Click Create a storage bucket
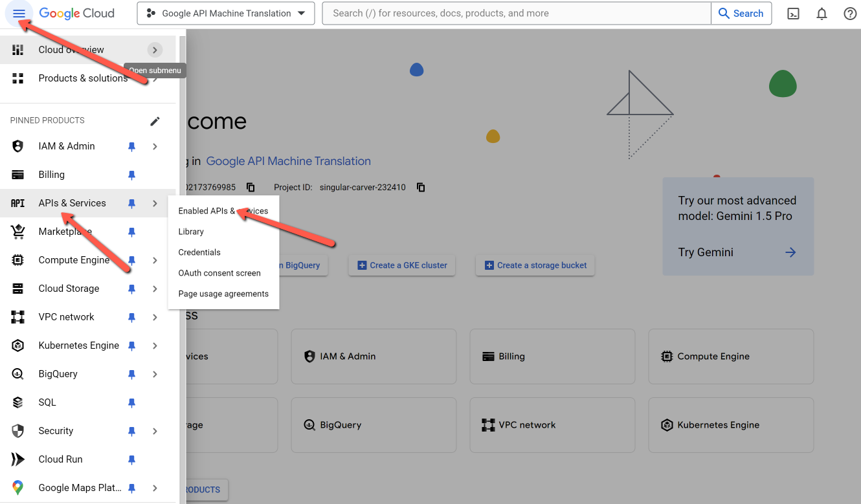Screen dimensions: 861x504 [535, 265]
